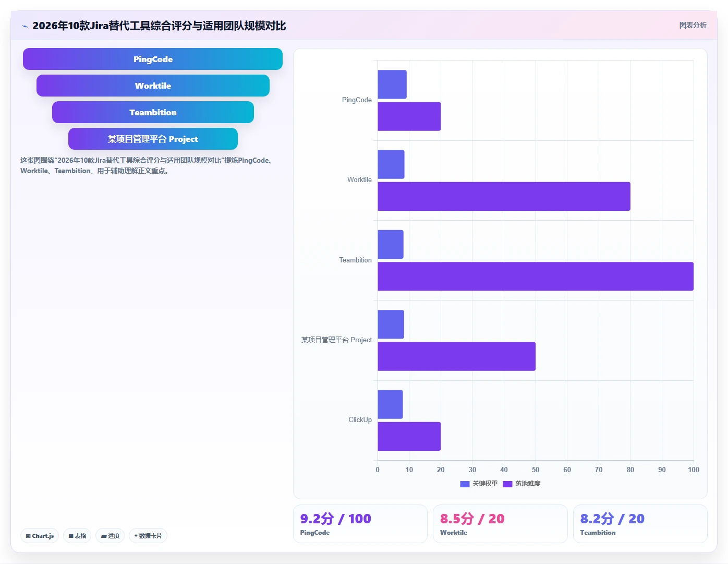Click the 80 tick on the x-axis
Image resolution: width=728 pixels, height=564 pixels.
click(x=630, y=470)
